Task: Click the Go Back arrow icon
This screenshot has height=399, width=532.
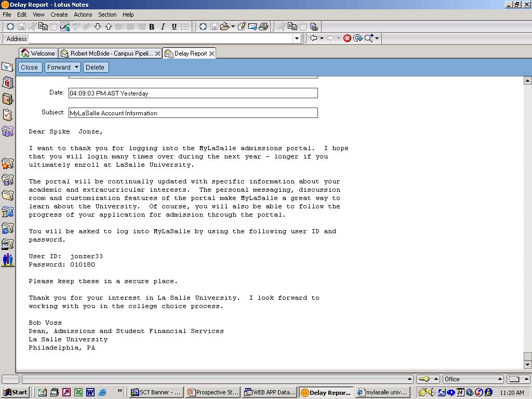Action: tap(314, 38)
